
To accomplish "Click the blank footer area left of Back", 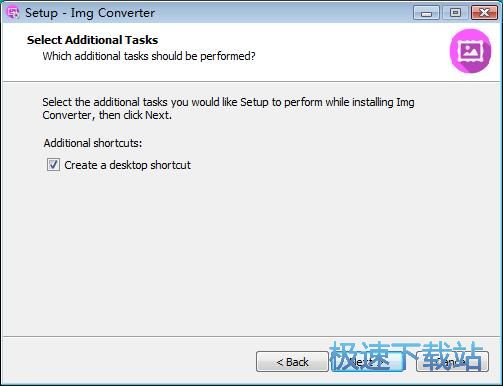I will [x=128, y=362].
